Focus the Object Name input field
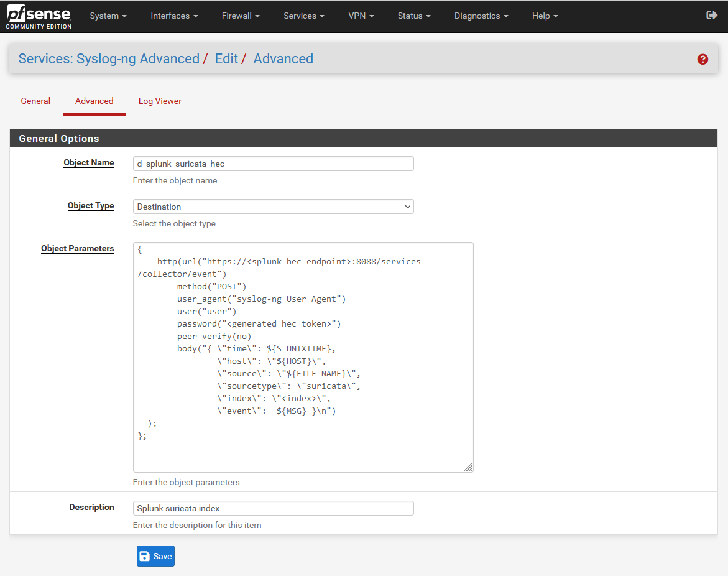The image size is (728, 576). pos(273,164)
